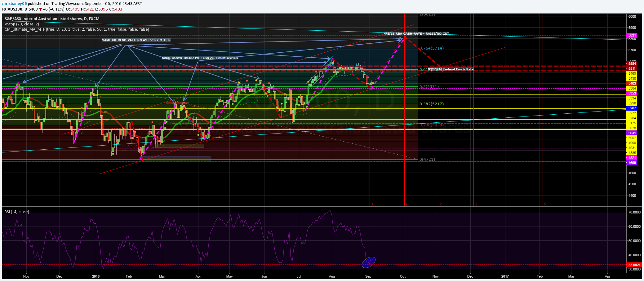Select the 2017 label on the time axis
Image resolution: width=644 pixels, height=281 pixels.
505,276
